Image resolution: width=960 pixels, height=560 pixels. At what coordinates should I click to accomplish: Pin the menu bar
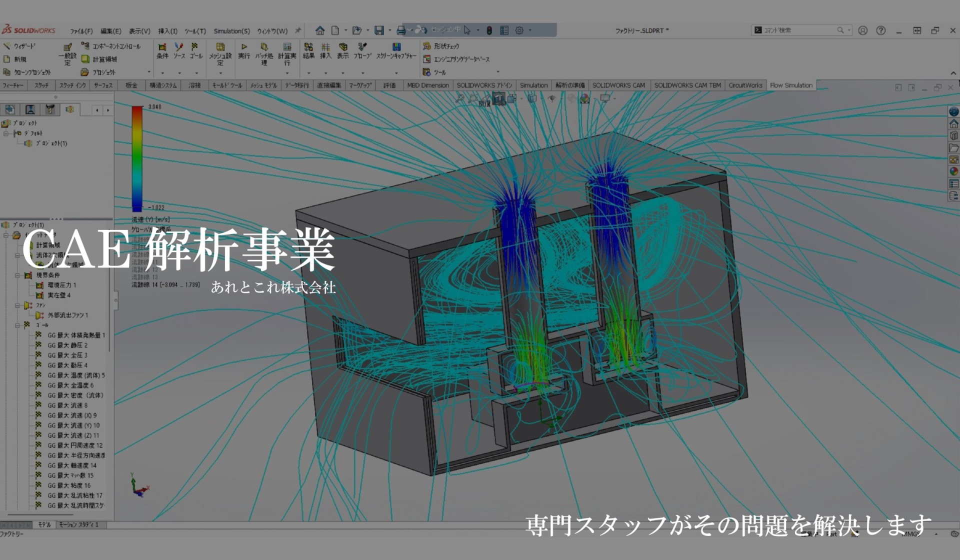click(298, 30)
